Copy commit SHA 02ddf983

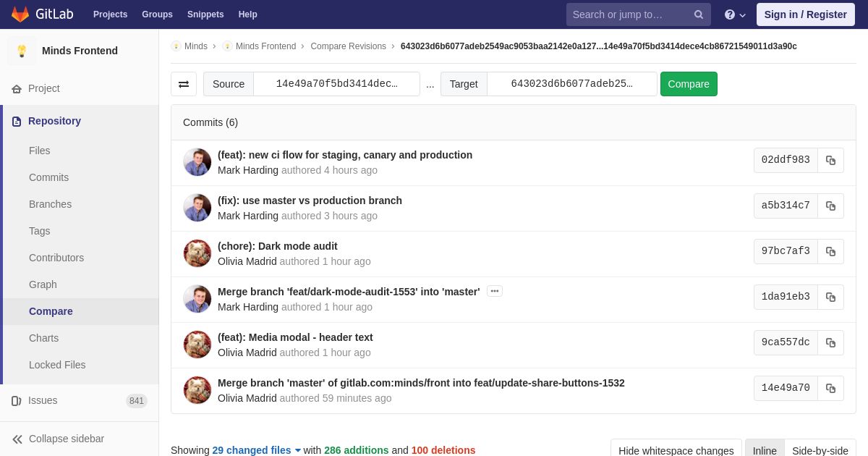[x=830, y=161]
